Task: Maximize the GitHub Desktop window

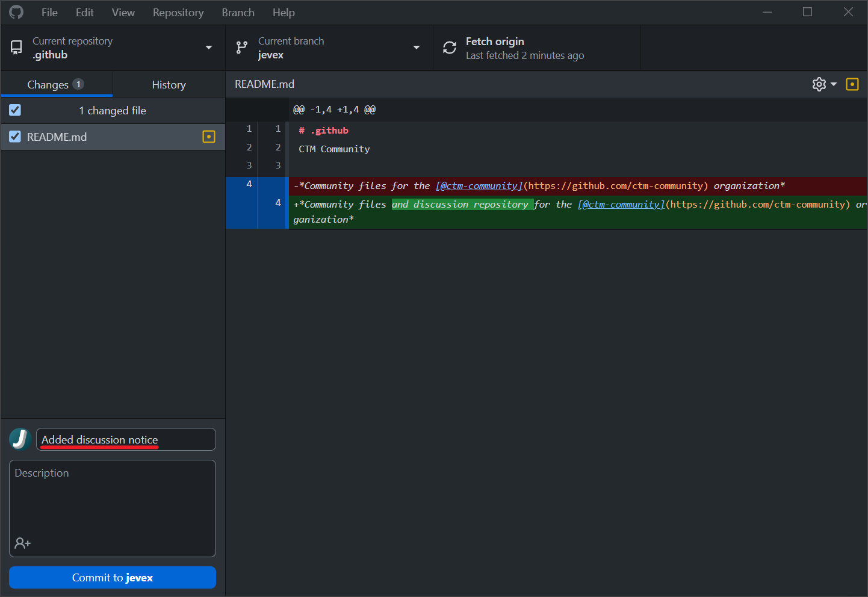Action: coord(807,12)
